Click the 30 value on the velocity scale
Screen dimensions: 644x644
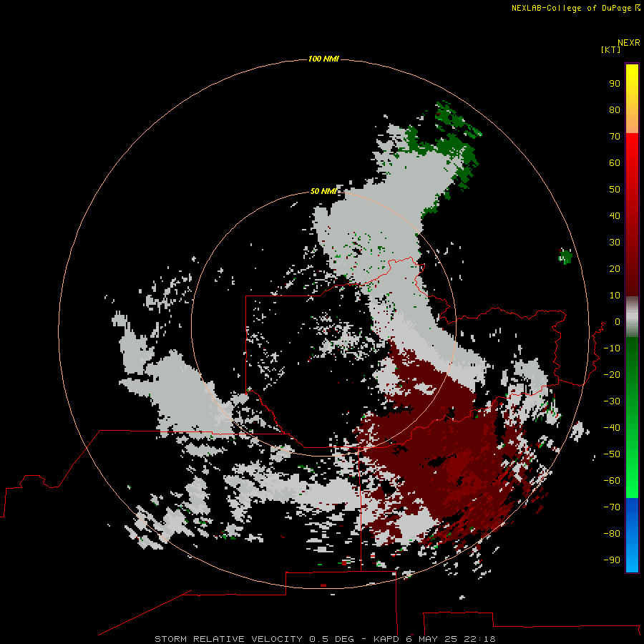pos(615,243)
